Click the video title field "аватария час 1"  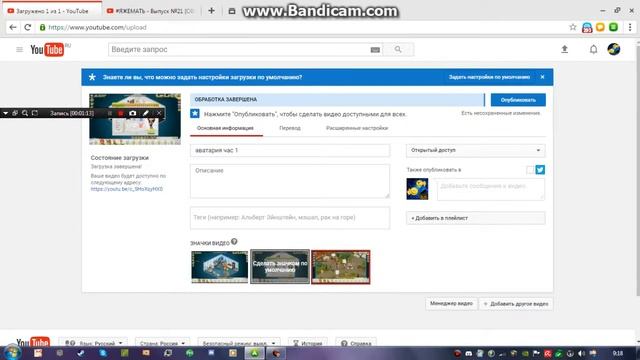(290, 150)
